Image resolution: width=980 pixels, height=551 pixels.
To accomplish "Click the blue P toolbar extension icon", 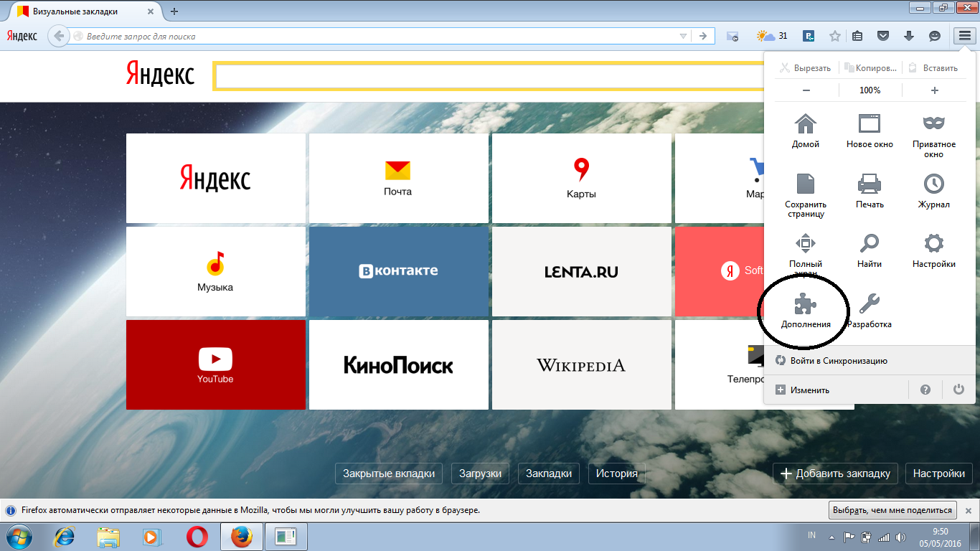I will tap(809, 36).
